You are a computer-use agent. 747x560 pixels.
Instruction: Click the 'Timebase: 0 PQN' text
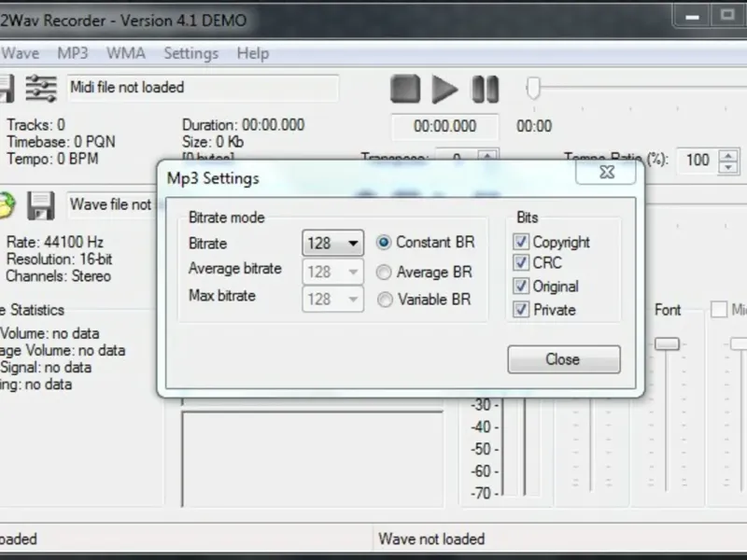[61, 142]
